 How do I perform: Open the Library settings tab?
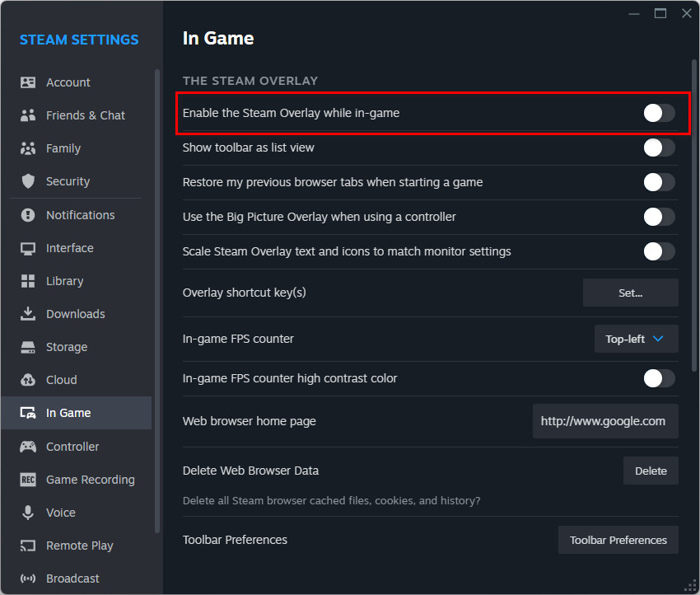pos(64,281)
